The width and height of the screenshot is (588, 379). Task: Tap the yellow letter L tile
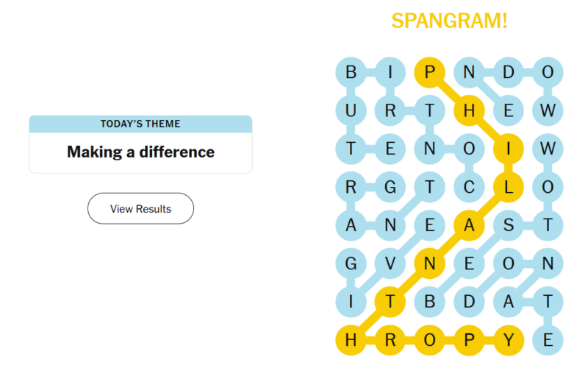click(508, 187)
